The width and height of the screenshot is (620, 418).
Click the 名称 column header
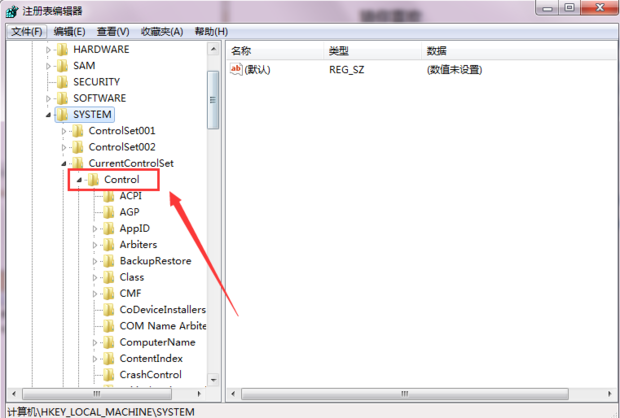click(x=276, y=51)
